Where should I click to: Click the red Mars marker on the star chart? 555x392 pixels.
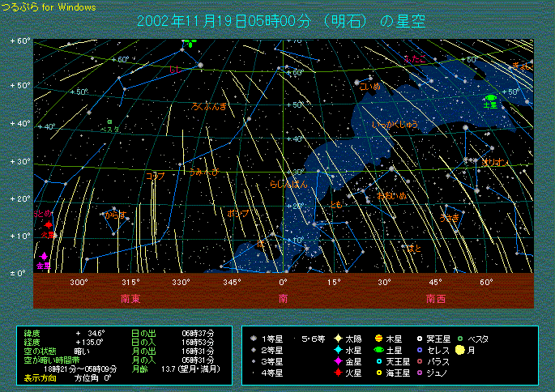[49, 225]
